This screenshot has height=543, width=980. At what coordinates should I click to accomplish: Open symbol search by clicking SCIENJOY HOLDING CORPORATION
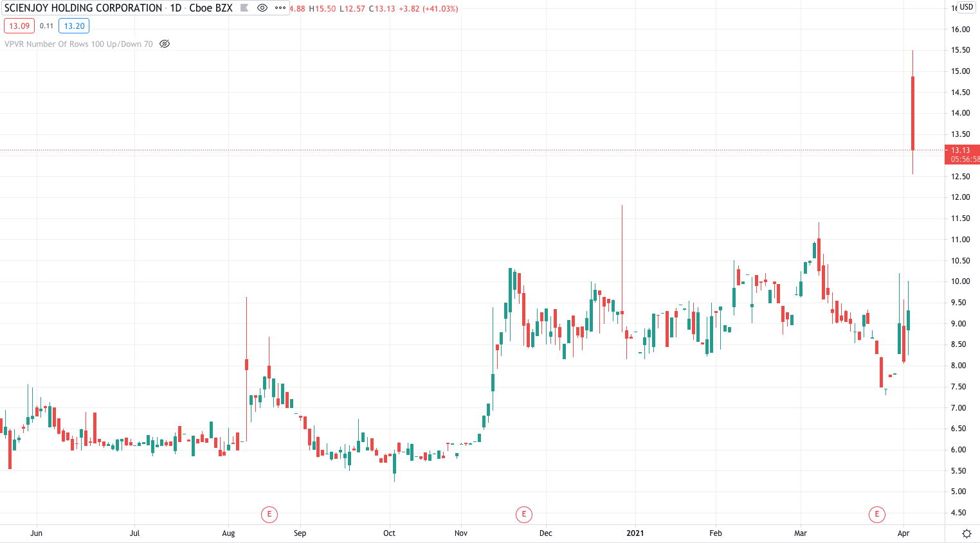[82, 8]
